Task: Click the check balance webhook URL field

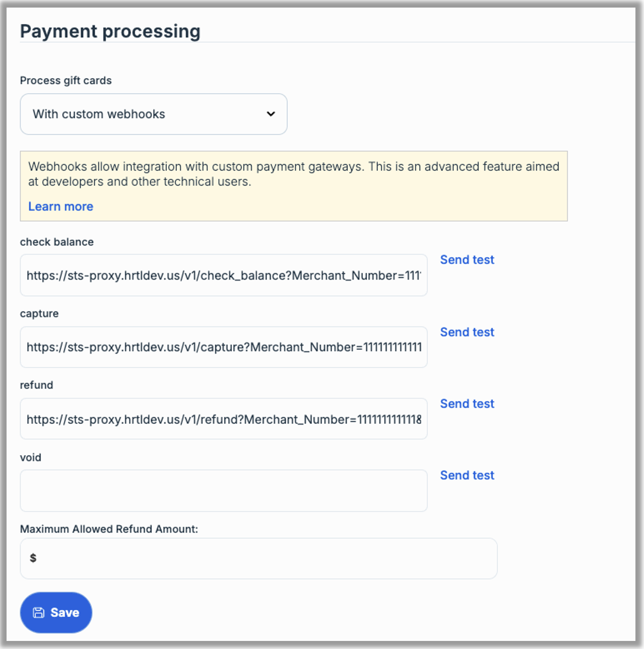Action: [223, 276]
